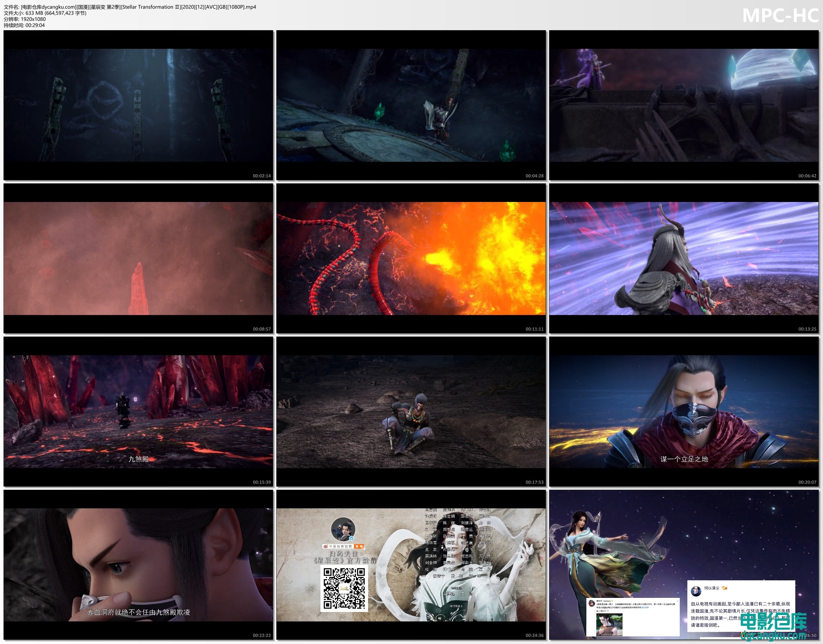The image size is (823, 644).
Task: Click the MPC-HC logo at top right
Action: 780,16
